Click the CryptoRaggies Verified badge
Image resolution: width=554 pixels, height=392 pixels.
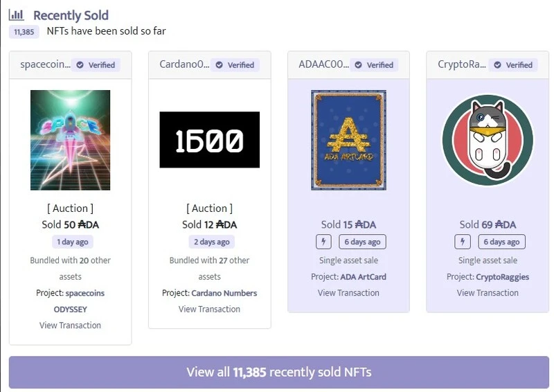pyautogui.click(x=513, y=65)
